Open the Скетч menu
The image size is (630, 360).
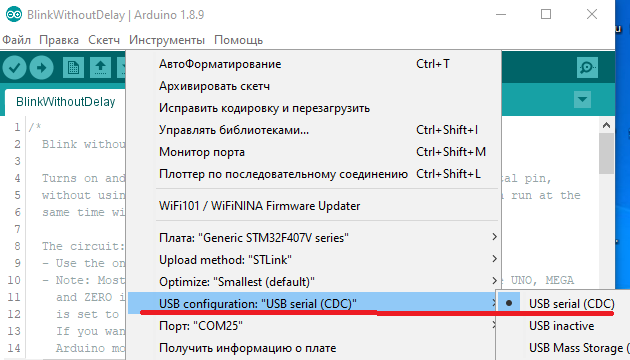click(104, 40)
